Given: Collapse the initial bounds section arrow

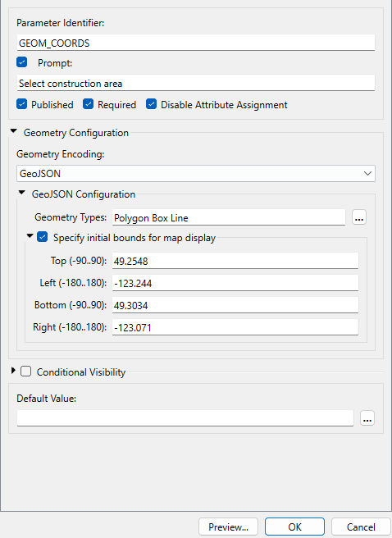Looking at the screenshot, I should pos(30,236).
